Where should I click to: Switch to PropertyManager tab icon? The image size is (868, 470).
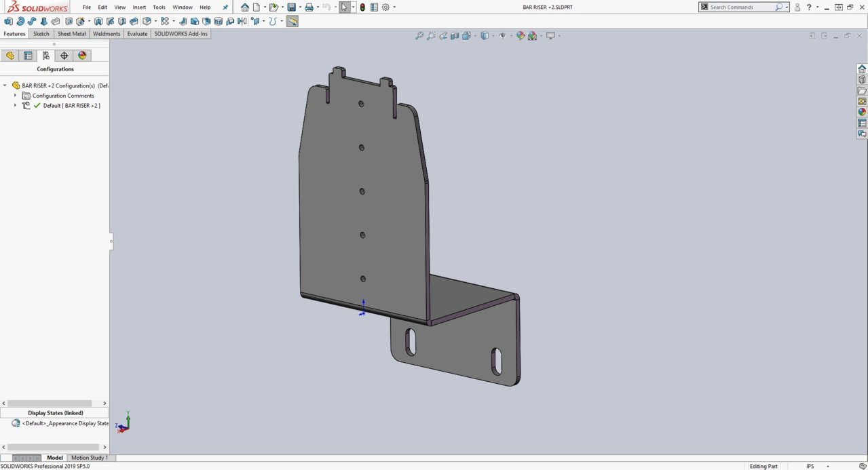[28, 56]
